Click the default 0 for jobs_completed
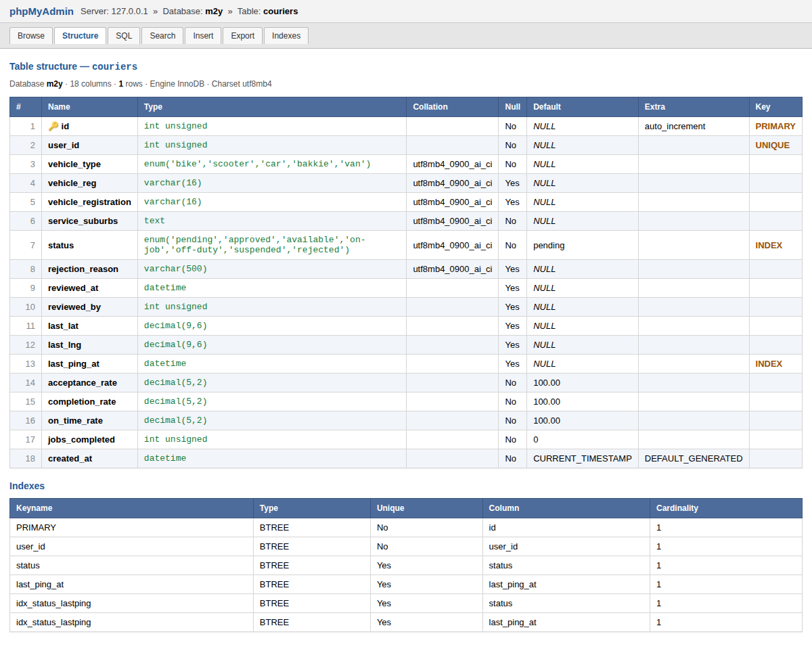 pos(536,440)
